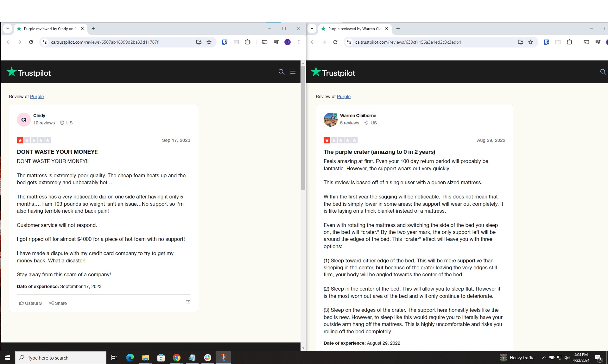608x364 pixels.
Task: Click Cindy's one-star rating
Action: click(34, 140)
